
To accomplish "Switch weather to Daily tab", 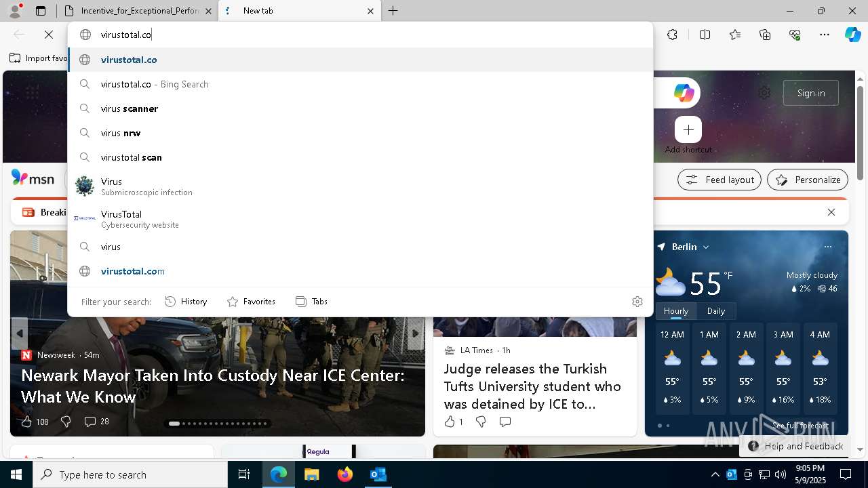I will (x=716, y=311).
